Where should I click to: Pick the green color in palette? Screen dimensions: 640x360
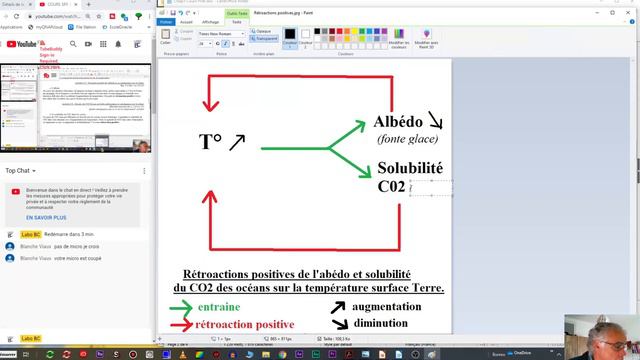[362, 31]
